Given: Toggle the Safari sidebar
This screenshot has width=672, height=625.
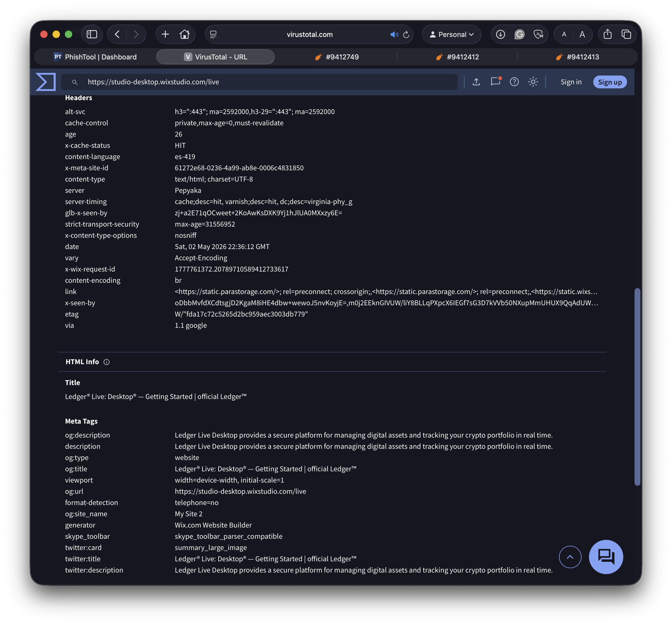Looking at the screenshot, I should (92, 34).
